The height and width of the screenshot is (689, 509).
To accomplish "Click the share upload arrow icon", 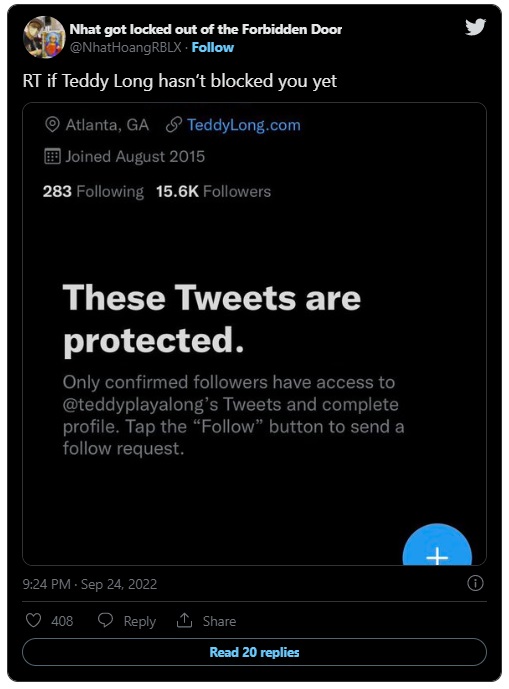I will [x=185, y=620].
